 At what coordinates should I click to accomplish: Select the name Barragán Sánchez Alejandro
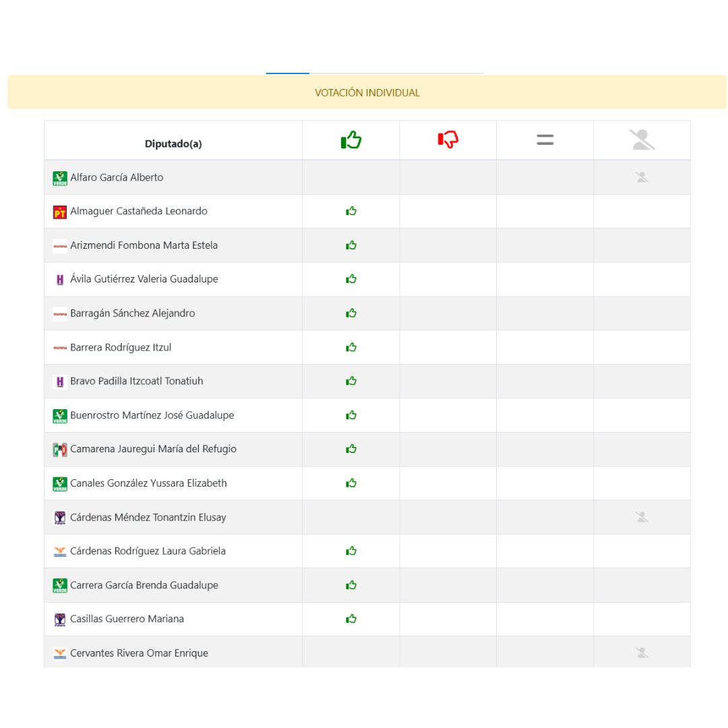pyautogui.click(x=132, y=313)
